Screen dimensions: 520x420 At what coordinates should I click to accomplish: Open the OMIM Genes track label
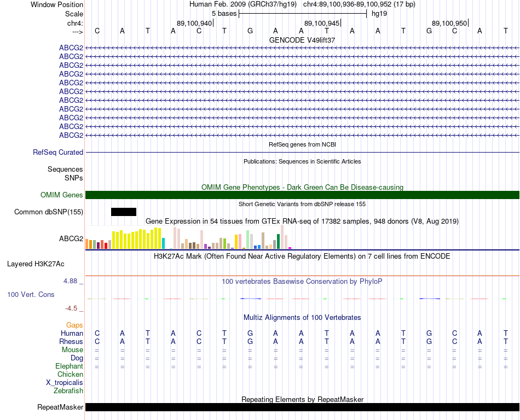(x=62, y=195)
